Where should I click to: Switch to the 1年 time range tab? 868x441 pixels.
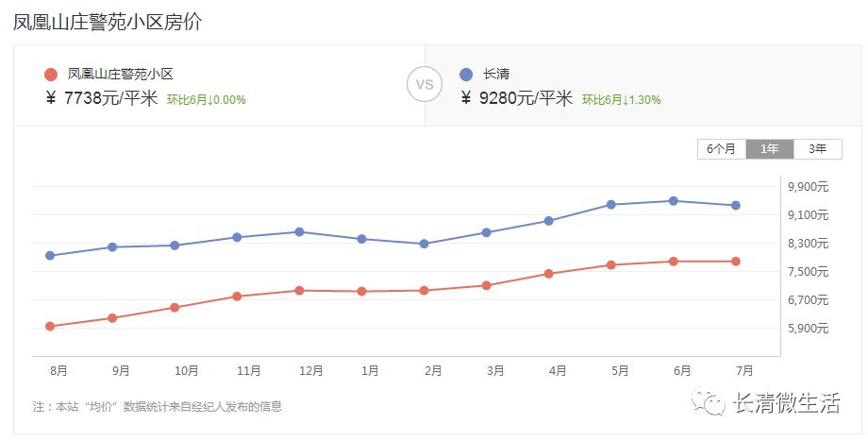coord(770,149)
